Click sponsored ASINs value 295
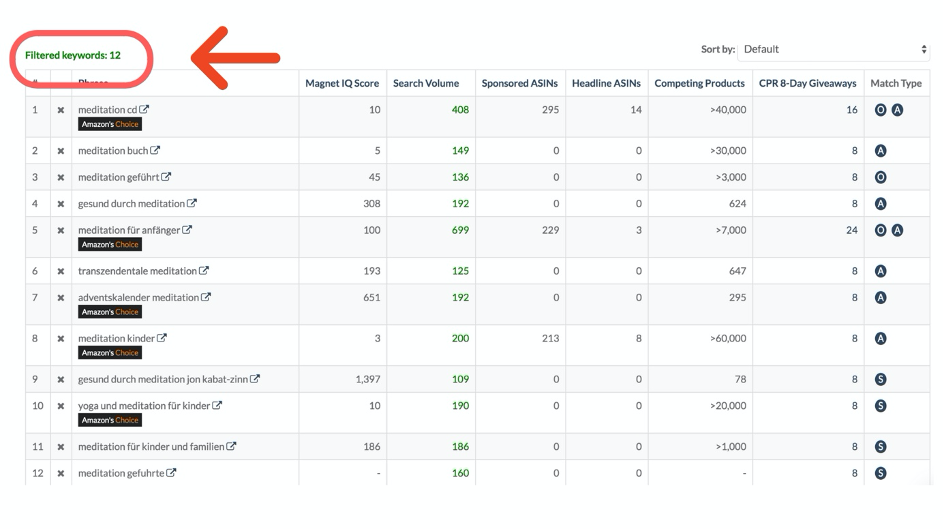 pyautogui.click(x=550, y=110)
